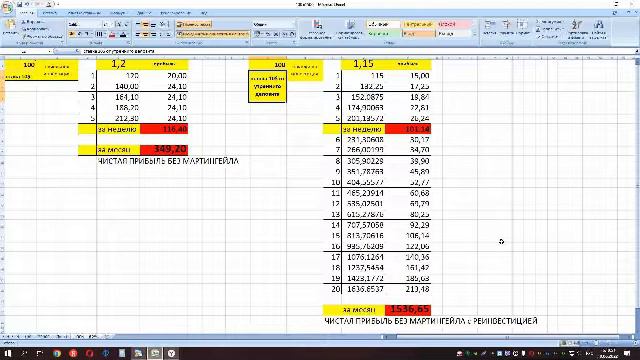
Task: Select red cell showing 1536,65
Action: pyautogui.click(x=408, y=309)
